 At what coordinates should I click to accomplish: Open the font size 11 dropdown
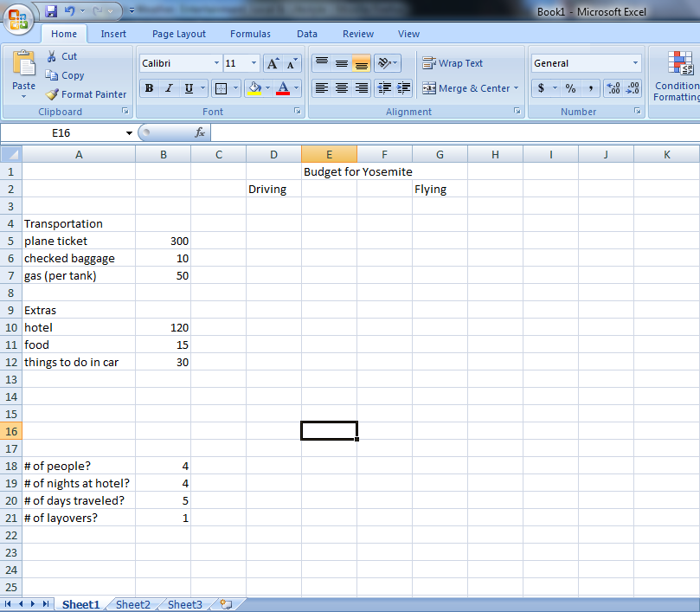(254, 63)
